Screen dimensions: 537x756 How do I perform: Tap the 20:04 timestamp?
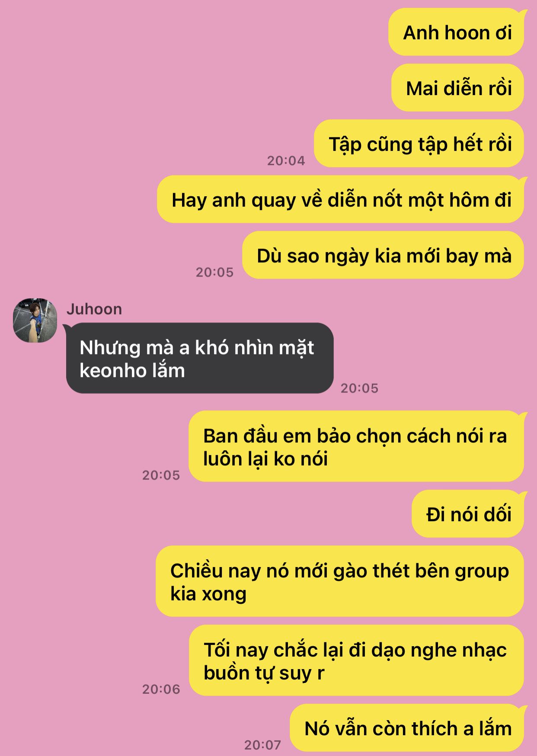[x=286, y=161]
